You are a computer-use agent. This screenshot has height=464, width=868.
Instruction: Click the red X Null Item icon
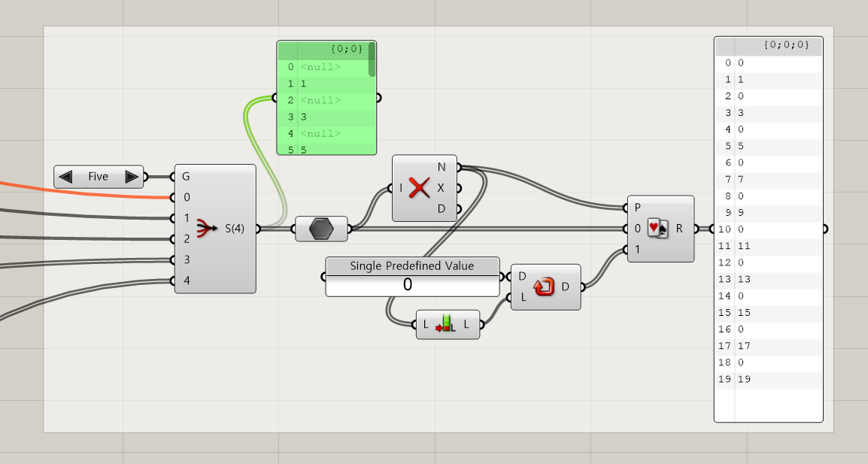coord(419,188)
